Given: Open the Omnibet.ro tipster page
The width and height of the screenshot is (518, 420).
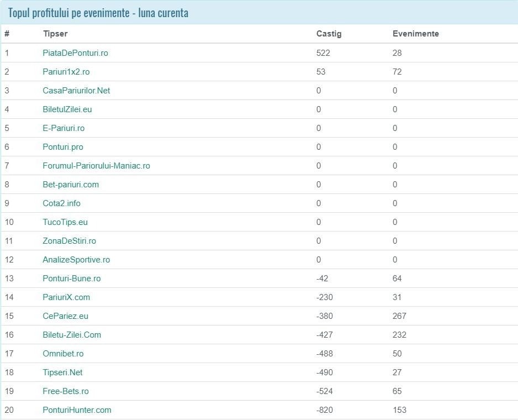Looking at the screenshot, I should tap(63, 354).
